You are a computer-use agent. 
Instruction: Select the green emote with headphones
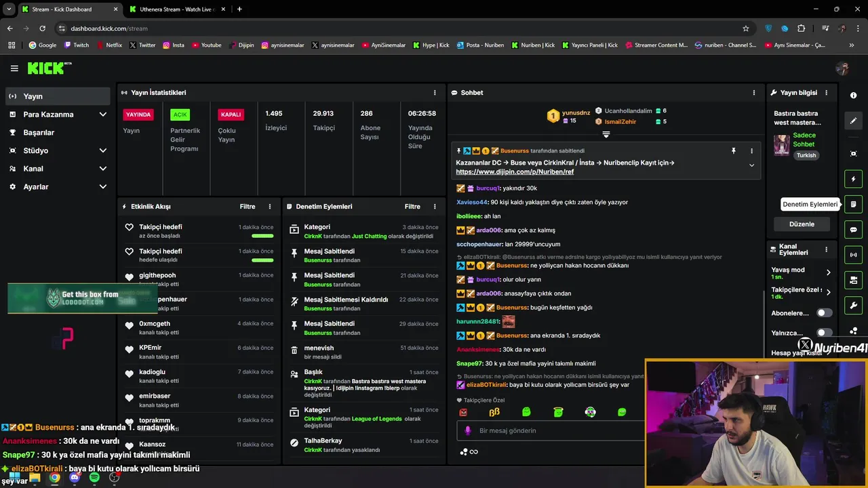(x=591, y=412)
